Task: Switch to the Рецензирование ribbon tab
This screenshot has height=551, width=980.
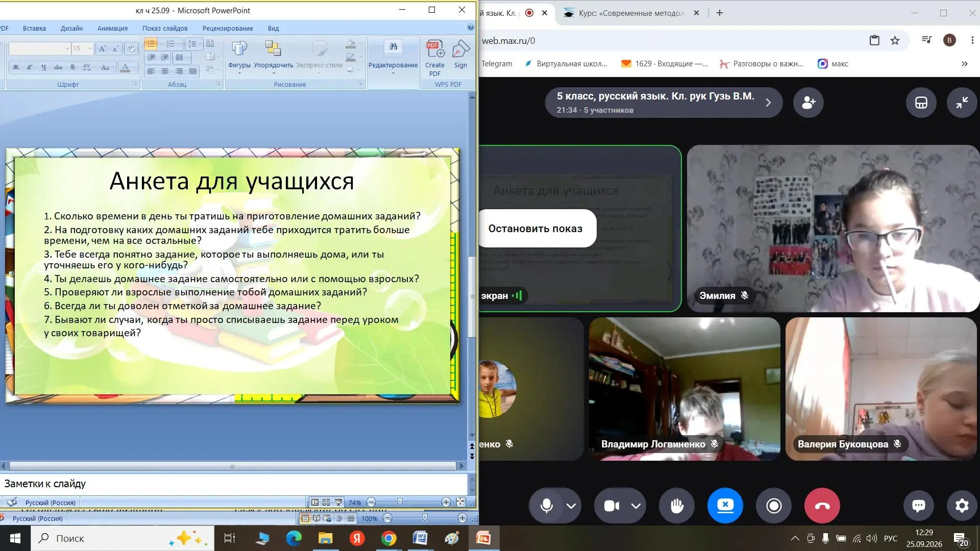Action: [x=228, y=28]
